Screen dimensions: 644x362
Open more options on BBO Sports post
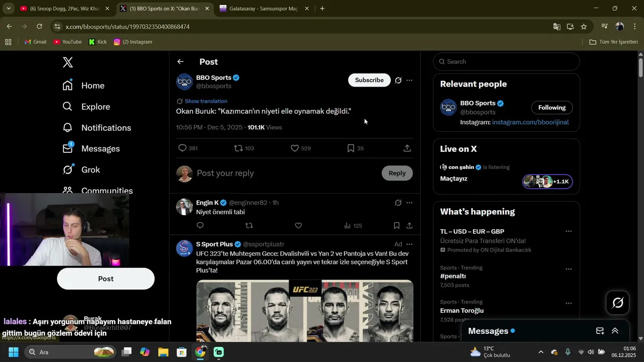coord(410,80)
